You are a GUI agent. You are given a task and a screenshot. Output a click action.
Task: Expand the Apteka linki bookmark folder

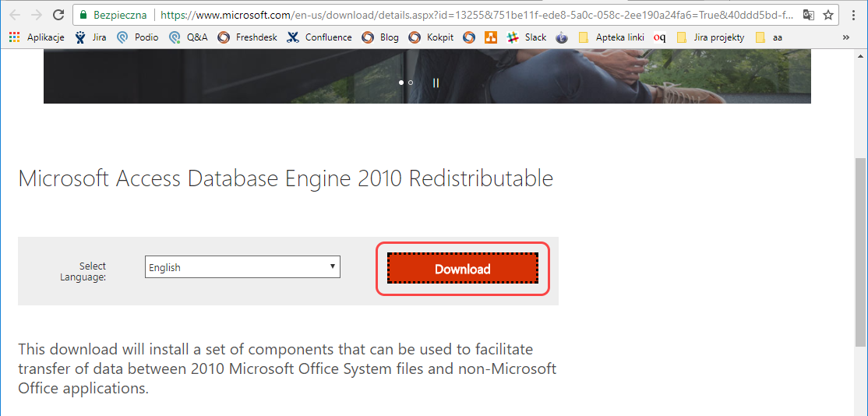click(x=613, y=37)
